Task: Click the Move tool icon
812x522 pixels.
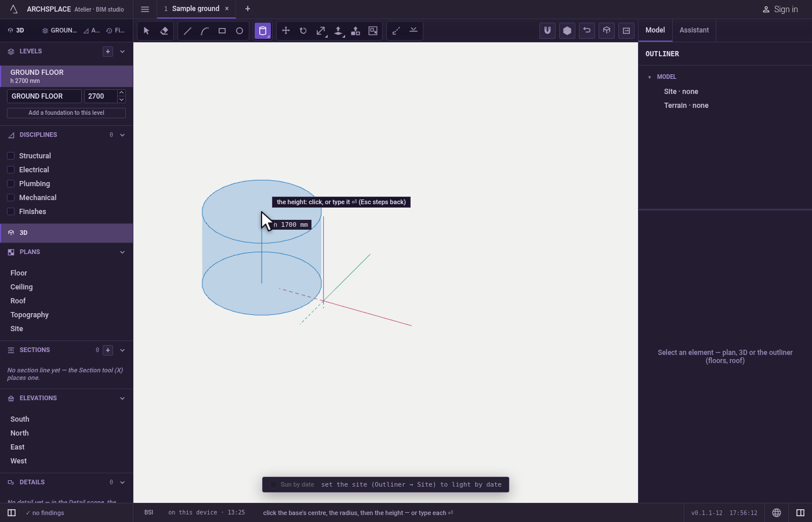Action: click(x=286, y=31)
